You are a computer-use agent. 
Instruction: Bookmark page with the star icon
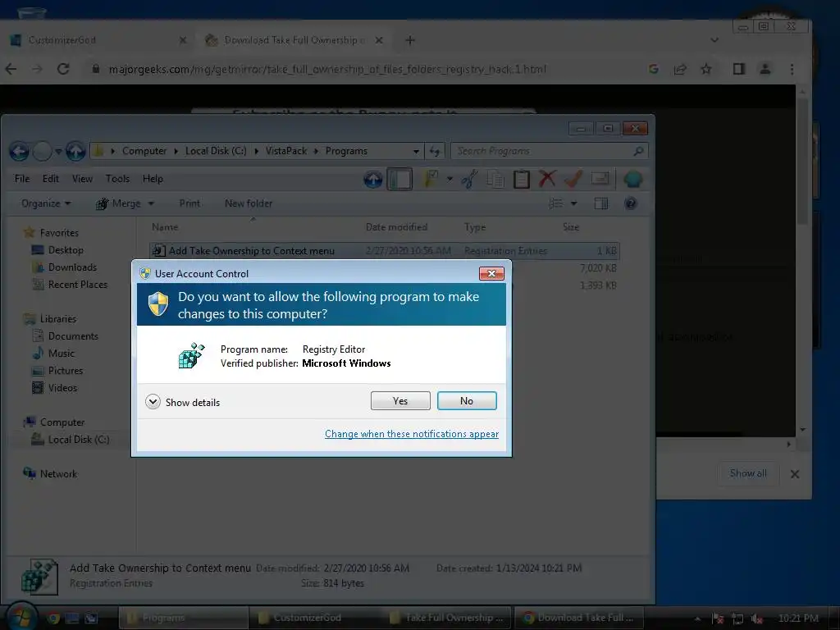(x=706, y=69)
